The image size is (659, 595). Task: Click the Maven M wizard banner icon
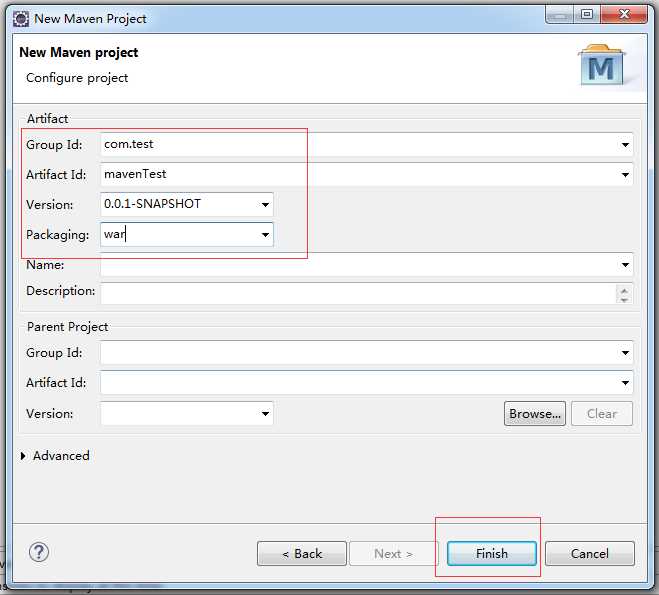coord(601,65)
